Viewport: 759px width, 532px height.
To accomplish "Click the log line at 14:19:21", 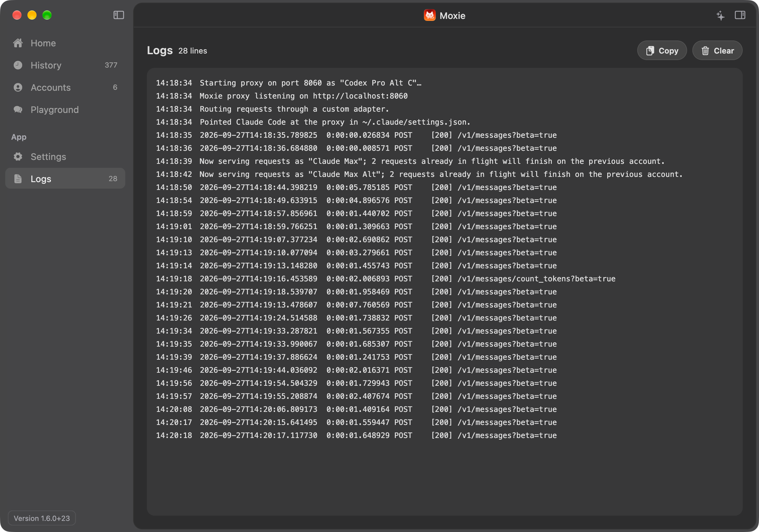I will [356, 305].
